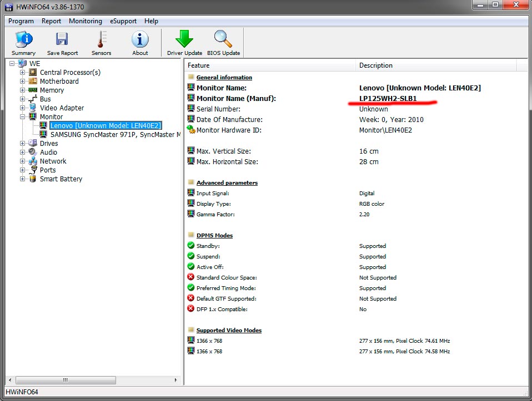Image resolution: width=532 pixels, height=401 pixels.
Task: Expand the Motherboard node
Action: point(22,81)
